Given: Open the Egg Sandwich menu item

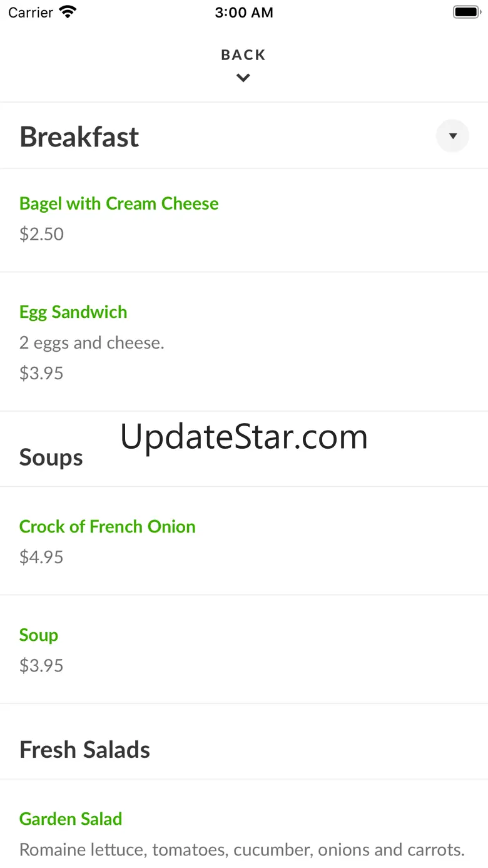Looking at the screenshot, I should 244,342.
